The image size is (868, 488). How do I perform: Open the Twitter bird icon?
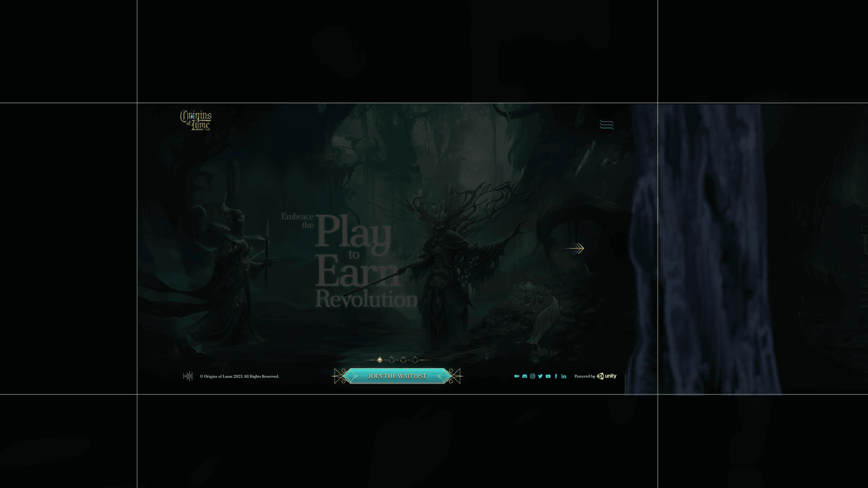pos(540,376)
